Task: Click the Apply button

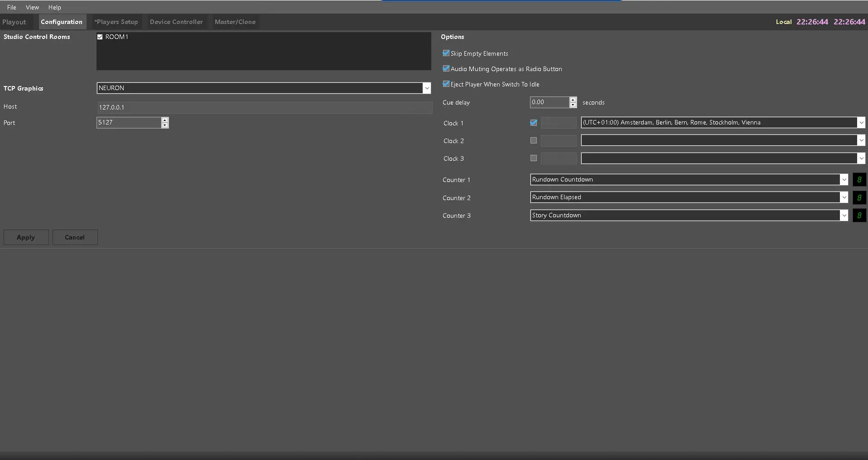Action: (26, 237)
